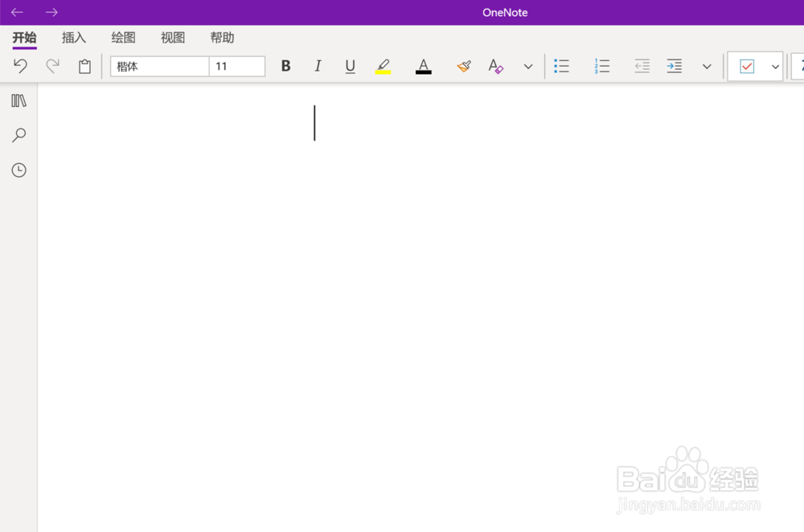Go forward with title bar arrow
This screenshot has height=532, width=804.
[51, 12]
